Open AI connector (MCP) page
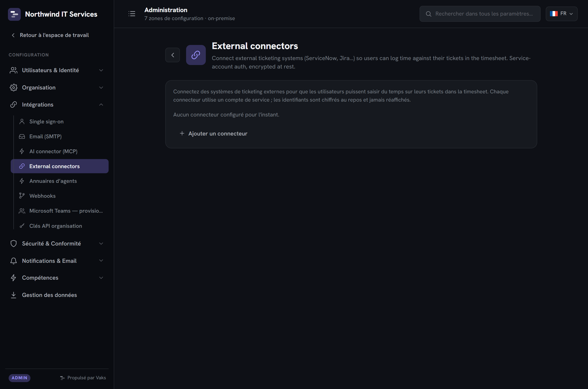Viewport: 588px width, 389px height. tap(59, 151)
